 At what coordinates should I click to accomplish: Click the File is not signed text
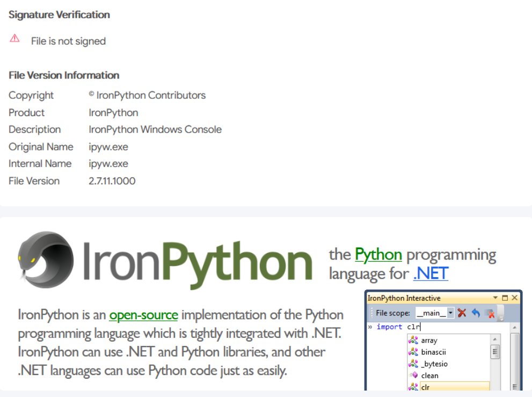click(x=68, y=41)
